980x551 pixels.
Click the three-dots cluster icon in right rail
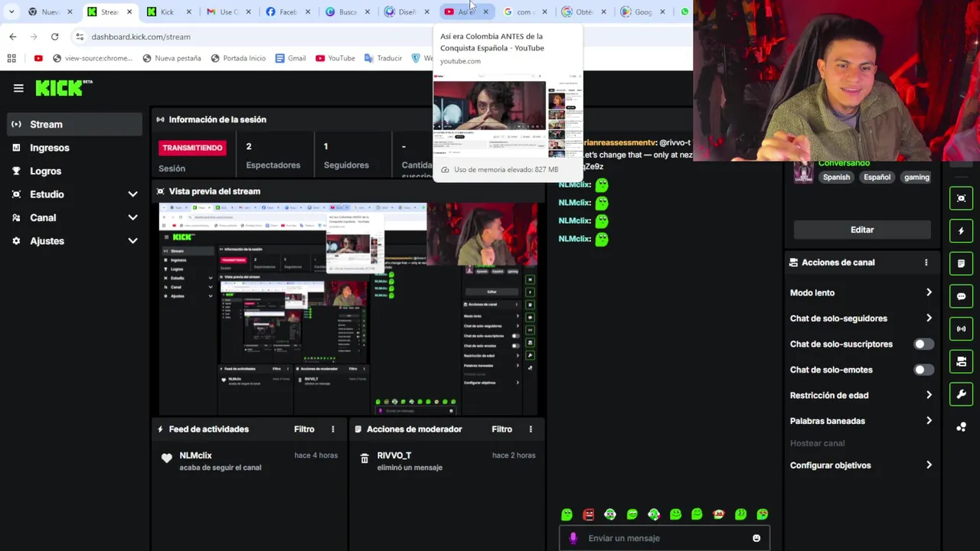[x=961, y=427]
